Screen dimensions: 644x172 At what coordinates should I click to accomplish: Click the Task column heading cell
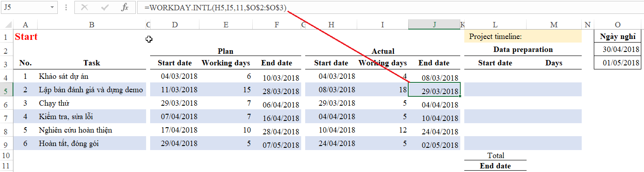click(x=91, y=63)
